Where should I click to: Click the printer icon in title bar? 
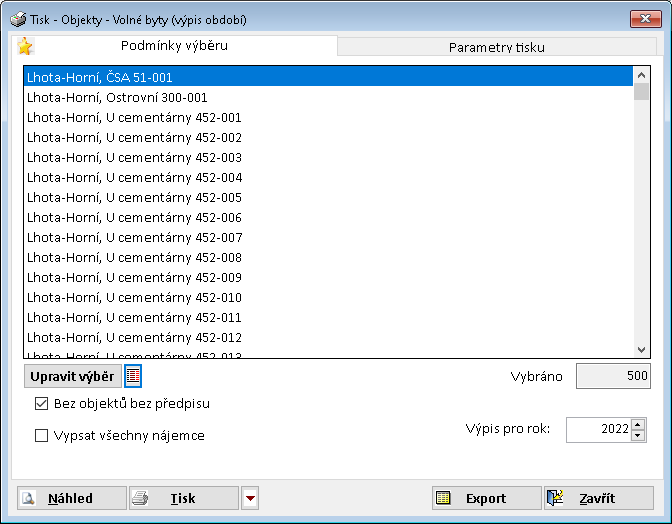click(18, 19)
